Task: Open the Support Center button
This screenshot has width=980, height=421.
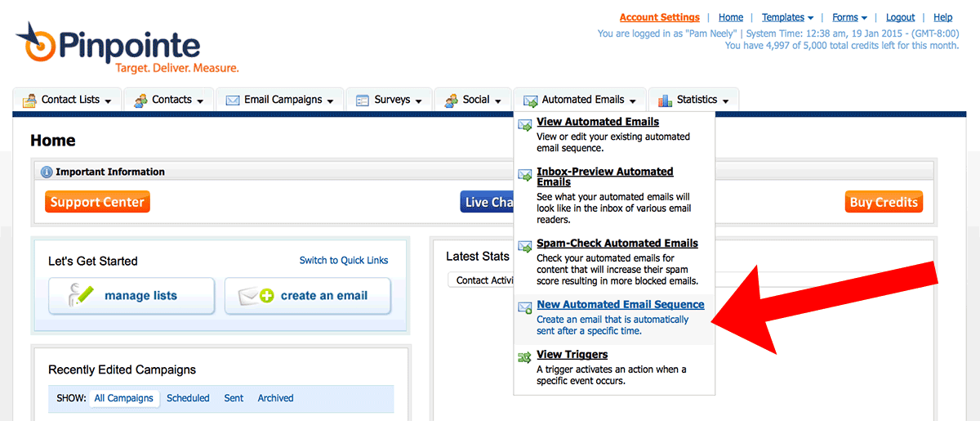Action: point(97,202)
